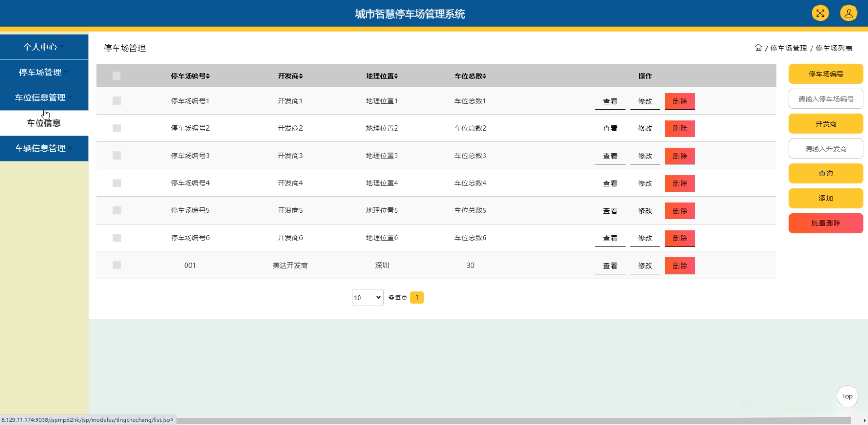The image size is (868, 425).
Task: Sort by 开发商 column arrows
Action: (301, 76)
